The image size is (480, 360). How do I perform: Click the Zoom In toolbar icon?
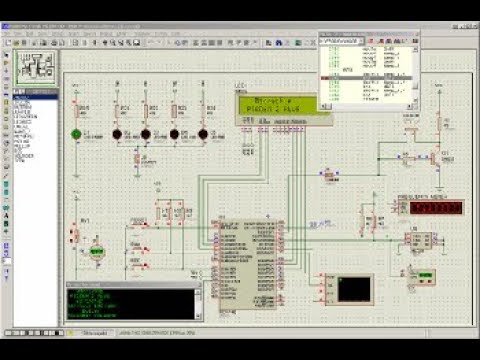(x=113, y=43)
